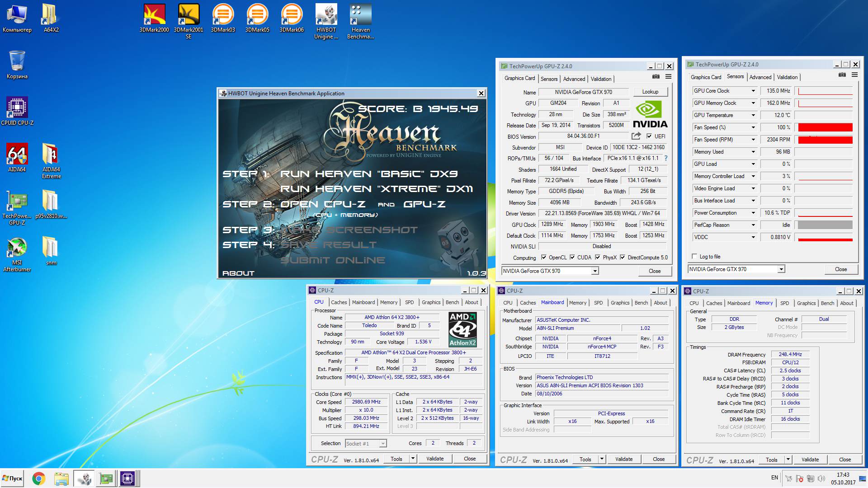
Task: Open the Heaven Benchmark desktop shortcut
Action: [360, 21]
